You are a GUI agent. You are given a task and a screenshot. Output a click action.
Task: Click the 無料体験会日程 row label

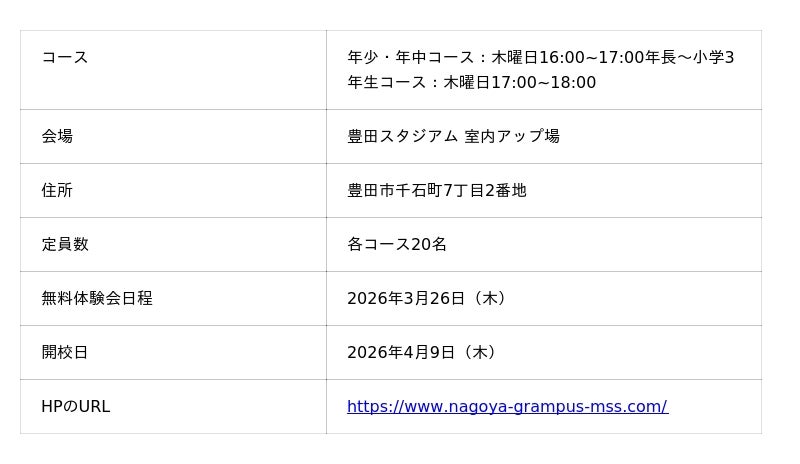(97, 299)
